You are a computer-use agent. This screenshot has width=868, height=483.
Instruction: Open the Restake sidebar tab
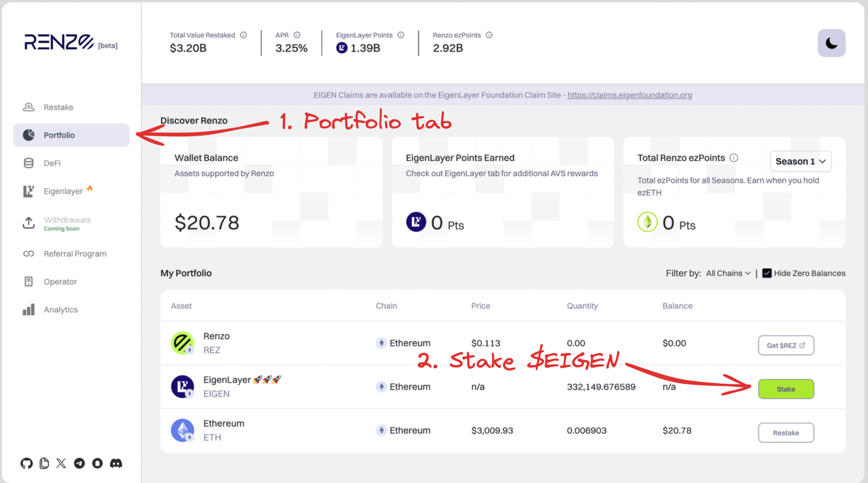[x=58, y=107]
